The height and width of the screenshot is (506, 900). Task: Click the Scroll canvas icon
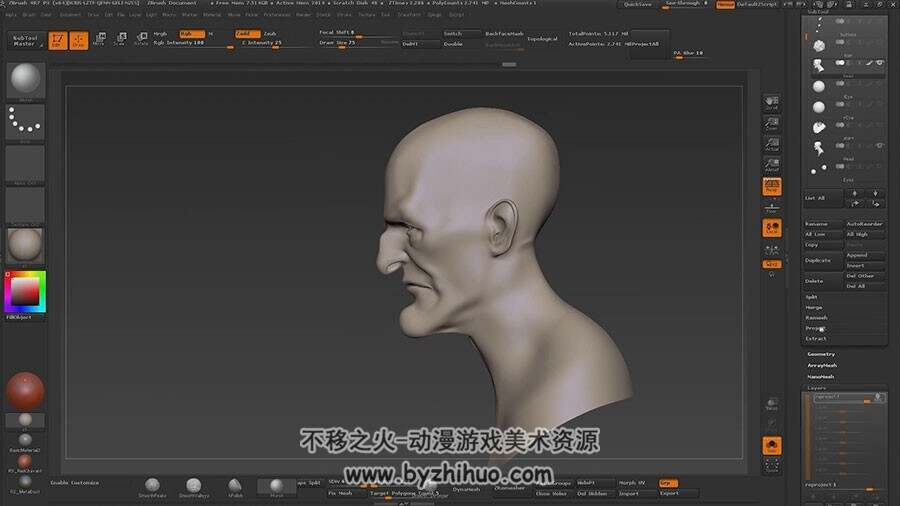pos(771,103)
